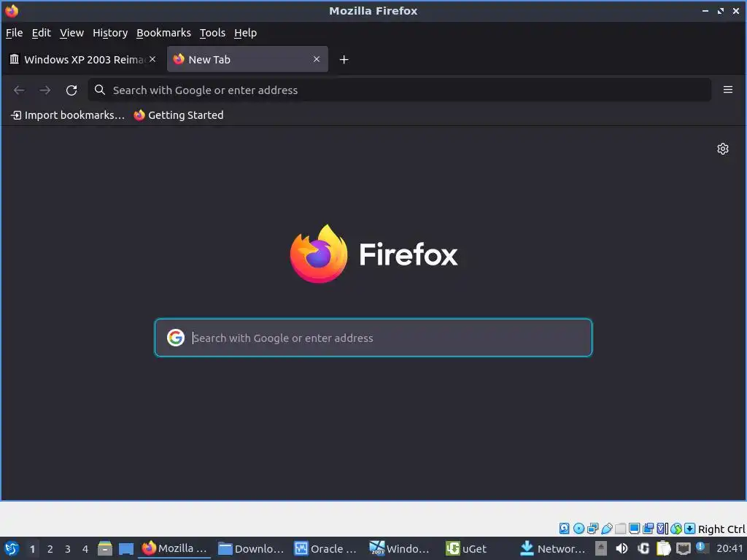Click Import bookmarks button
The image size is (747, 560).
67,115
